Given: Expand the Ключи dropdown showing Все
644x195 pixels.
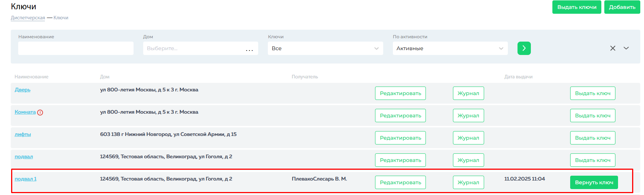Looking at the screenshot, I should tap(325, 48).
